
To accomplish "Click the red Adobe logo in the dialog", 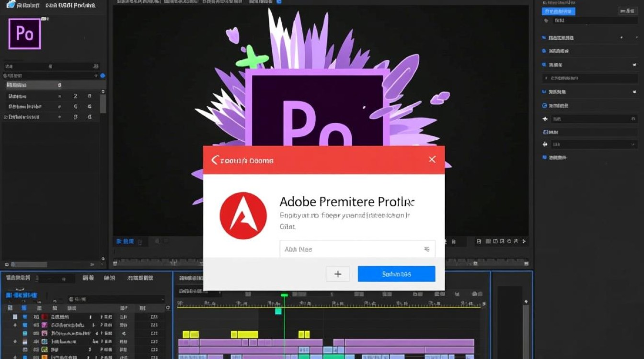I will coord(243,216).
